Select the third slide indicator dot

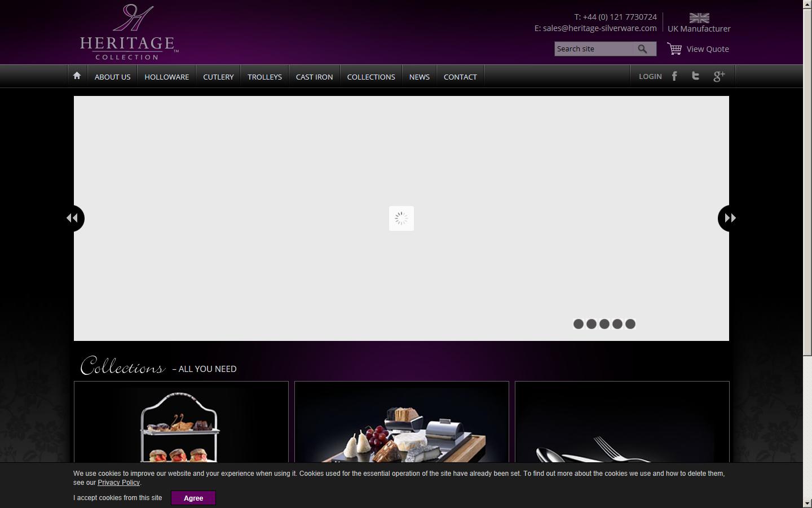point(604,324)
